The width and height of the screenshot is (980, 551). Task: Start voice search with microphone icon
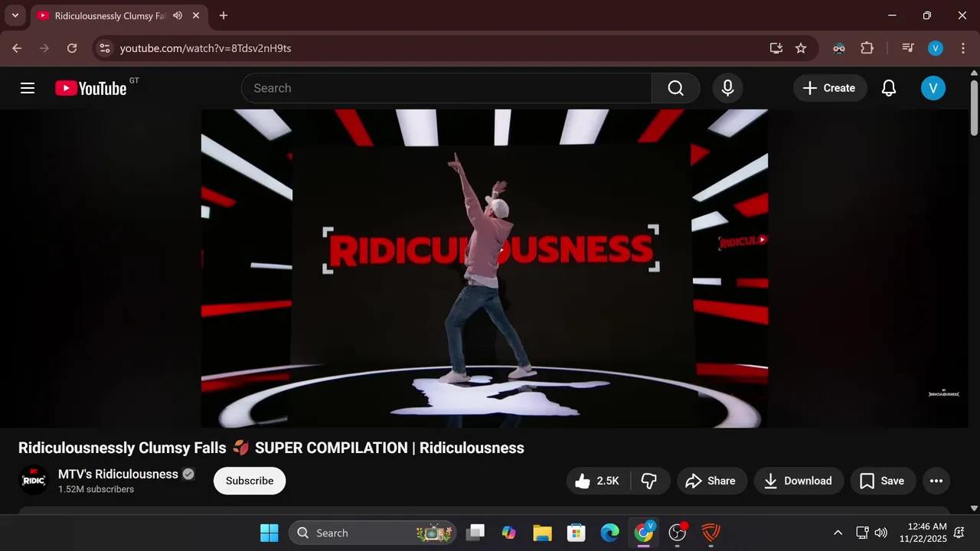click(x=727, y=88)
